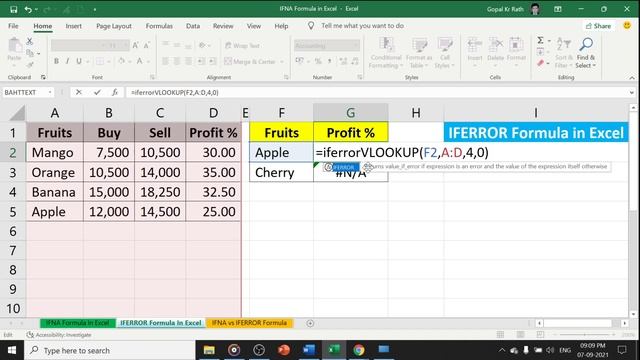Click the Select All corner triangle
Screen dimensions: 640x360
(17, 113)
